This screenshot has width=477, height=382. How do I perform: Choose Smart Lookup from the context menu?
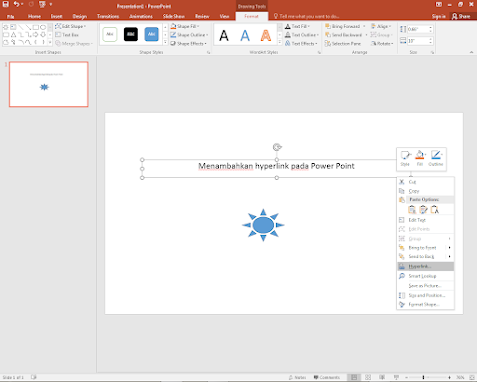(x=426, y=276)
